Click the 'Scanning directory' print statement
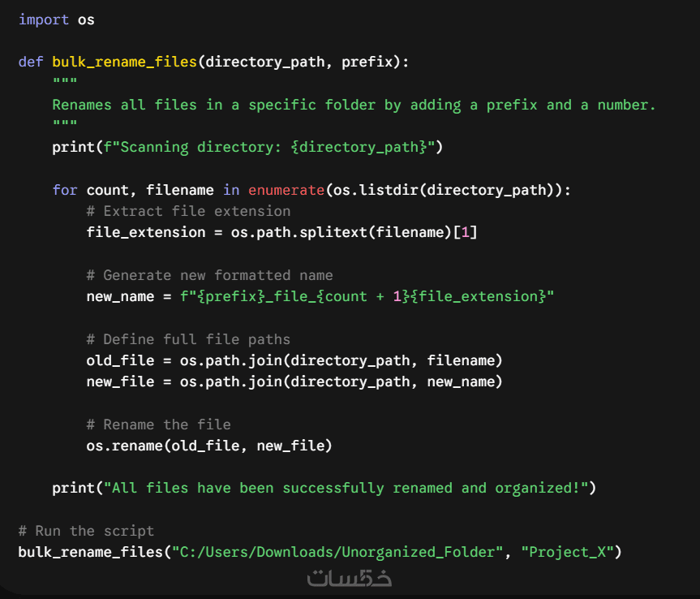This screenshot has height=599, width=700. coord(247,148)
